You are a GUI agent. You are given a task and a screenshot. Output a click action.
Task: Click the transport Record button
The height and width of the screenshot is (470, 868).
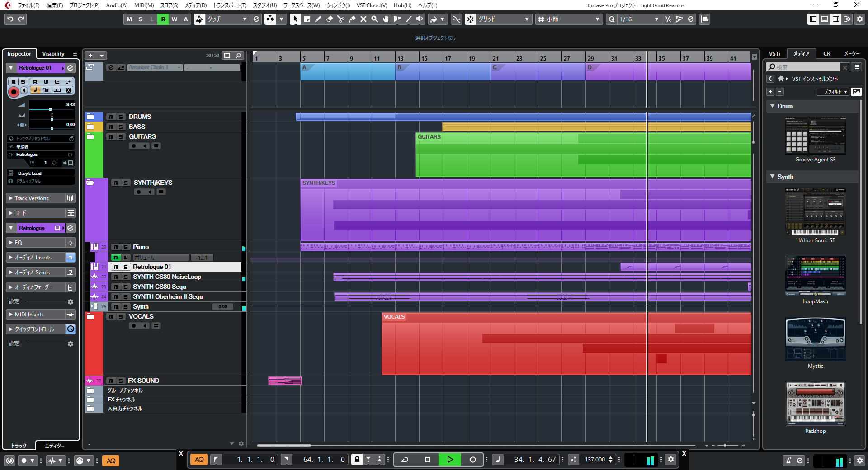pyautogui.click(x=472, y=460)
